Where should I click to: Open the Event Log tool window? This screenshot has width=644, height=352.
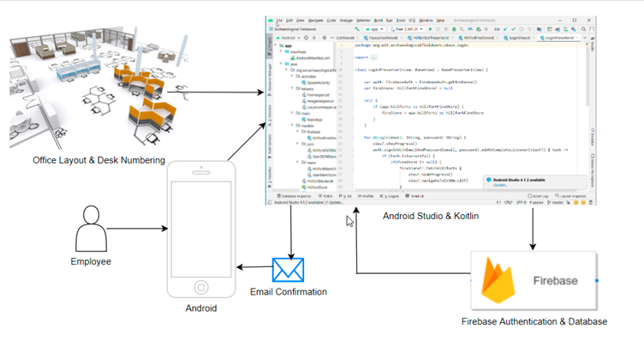pos(538,196)
